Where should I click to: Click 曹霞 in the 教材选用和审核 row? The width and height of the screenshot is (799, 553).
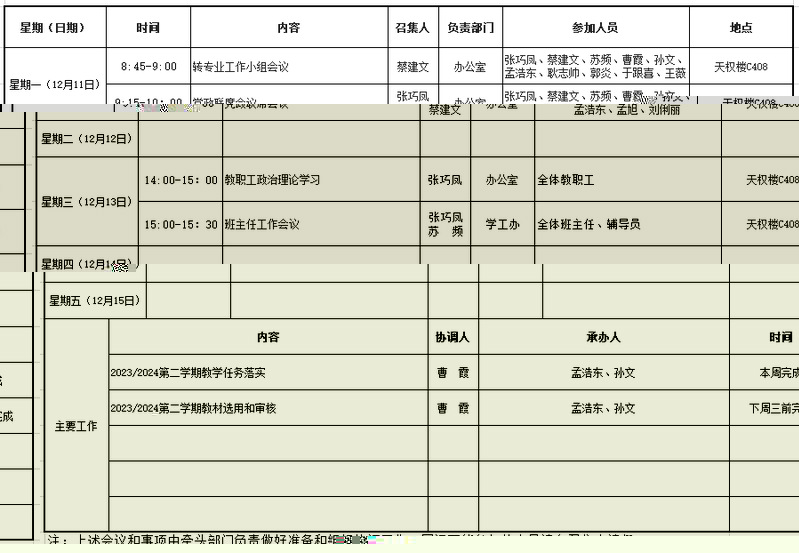pyautogui.click(x=452, y=408)
